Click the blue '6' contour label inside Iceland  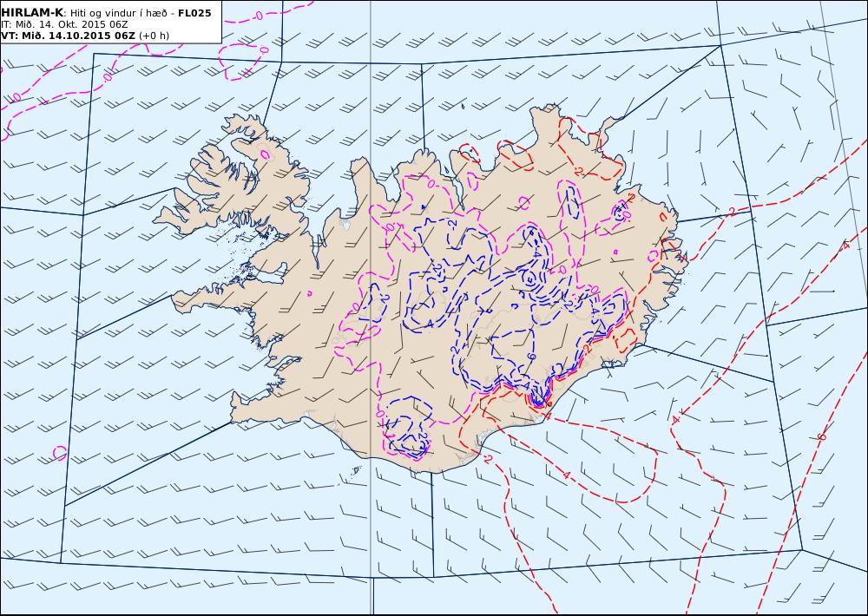[x=530, y=357]
